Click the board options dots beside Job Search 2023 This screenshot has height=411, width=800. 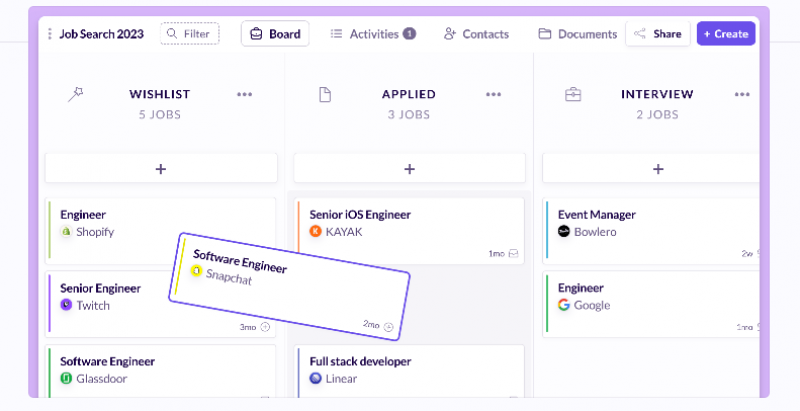click(49, 34)
